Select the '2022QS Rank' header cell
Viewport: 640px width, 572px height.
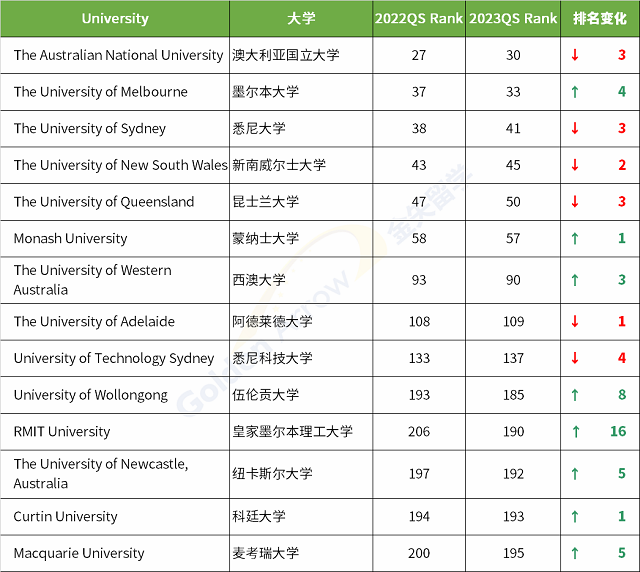pos(419,18)
